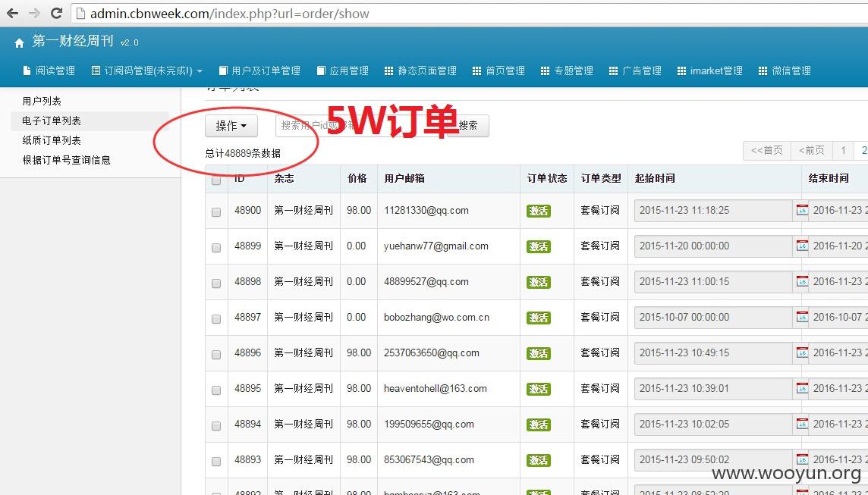The image size is (868, 495).
Task: Select page 1 in pagination
Action: coord(843,150)
